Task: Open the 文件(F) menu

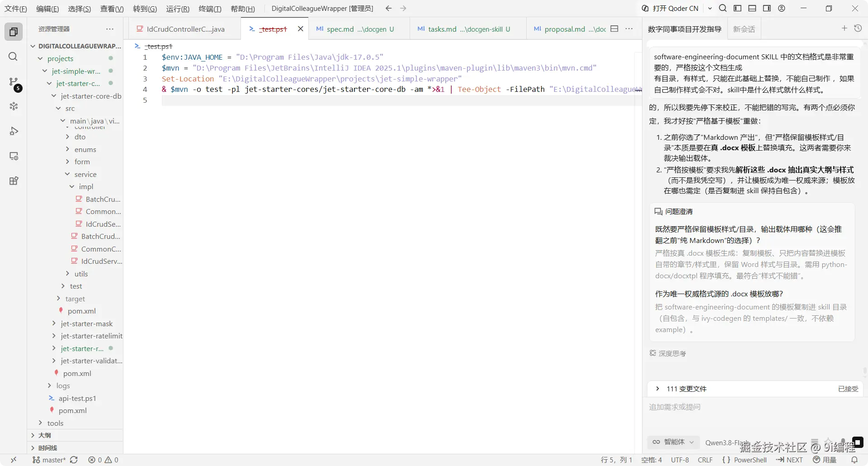Action: click(16, 9)
